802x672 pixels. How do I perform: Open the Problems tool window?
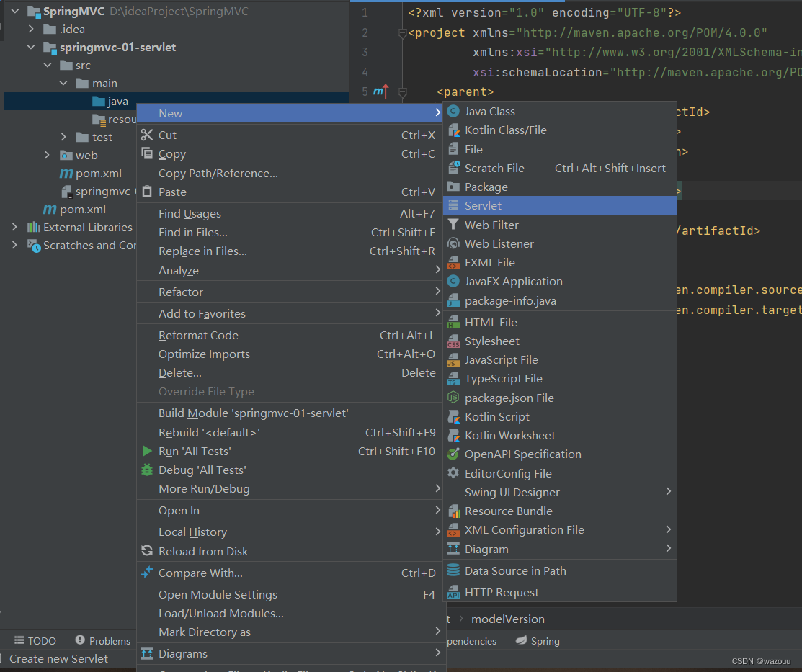coord(103,641)
